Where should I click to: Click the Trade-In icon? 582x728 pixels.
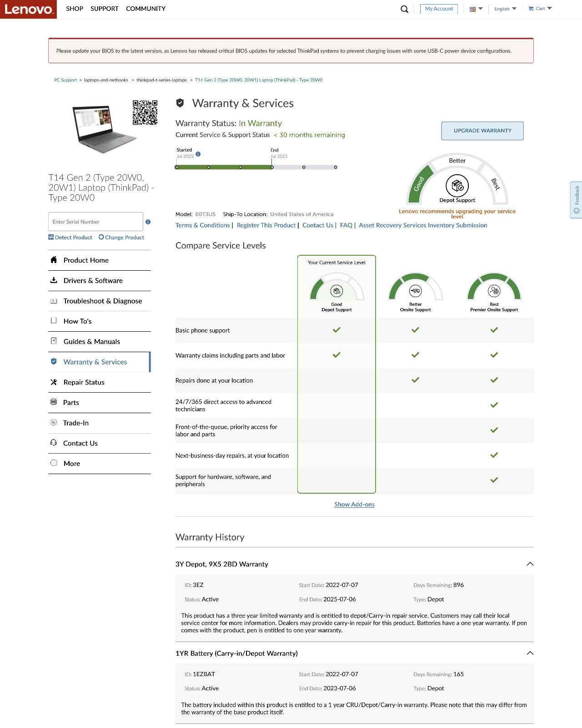pos(54,422)
